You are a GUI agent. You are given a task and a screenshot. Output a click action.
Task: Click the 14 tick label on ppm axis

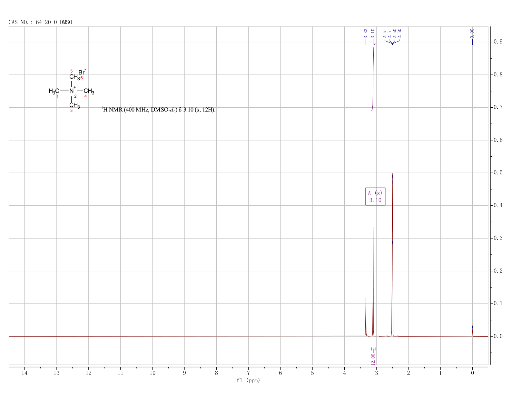tap(25, 373)
